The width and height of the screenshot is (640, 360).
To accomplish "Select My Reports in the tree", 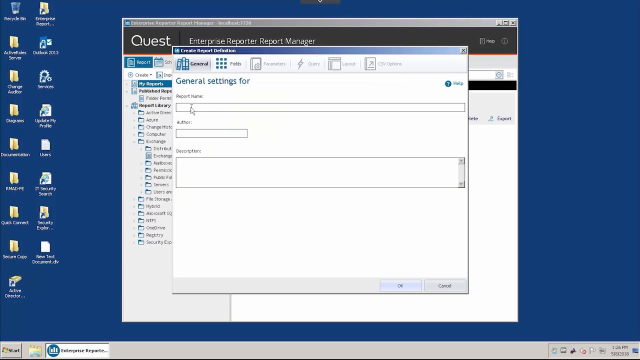I will pos(151,84).
